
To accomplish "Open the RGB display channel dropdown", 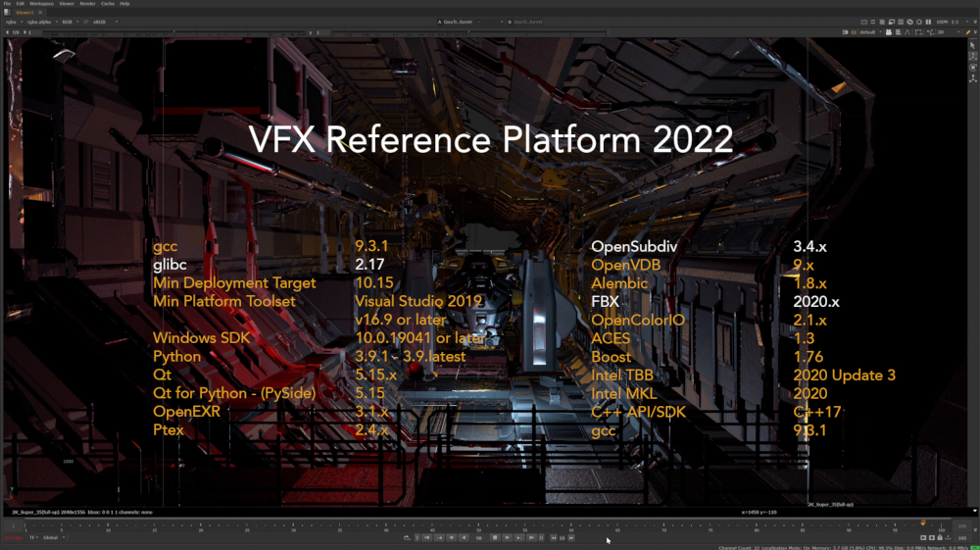I will click(x=70, y=22).
